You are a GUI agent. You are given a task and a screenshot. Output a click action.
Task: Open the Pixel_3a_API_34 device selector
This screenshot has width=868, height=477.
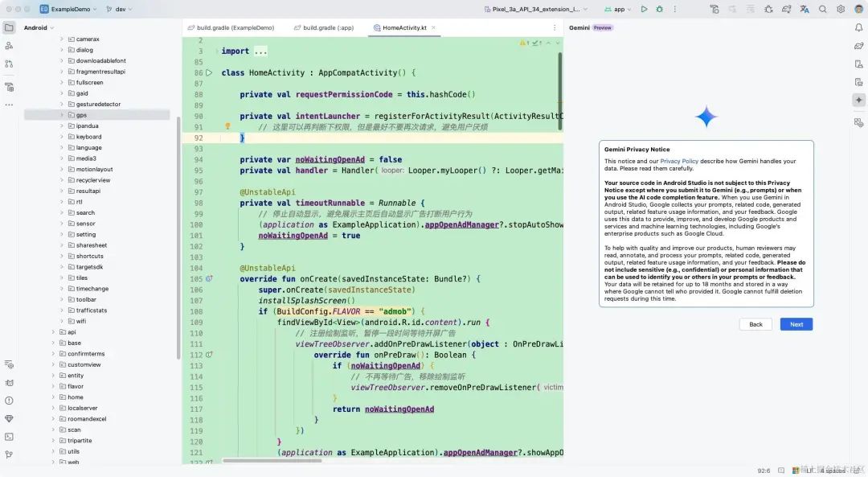[535, 9]
